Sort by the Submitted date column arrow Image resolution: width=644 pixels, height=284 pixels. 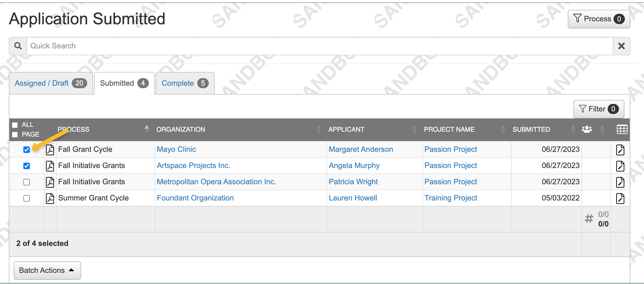573,129
